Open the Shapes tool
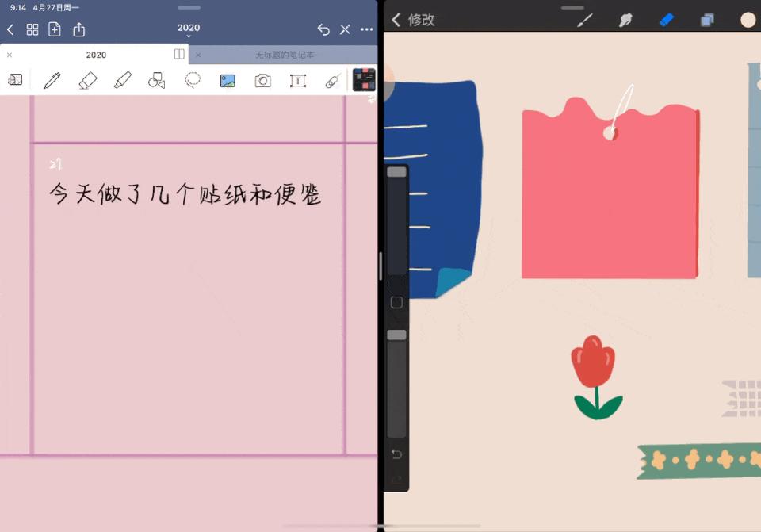The height and width of the screenshot is (532, 761). [x=156, y=80]
